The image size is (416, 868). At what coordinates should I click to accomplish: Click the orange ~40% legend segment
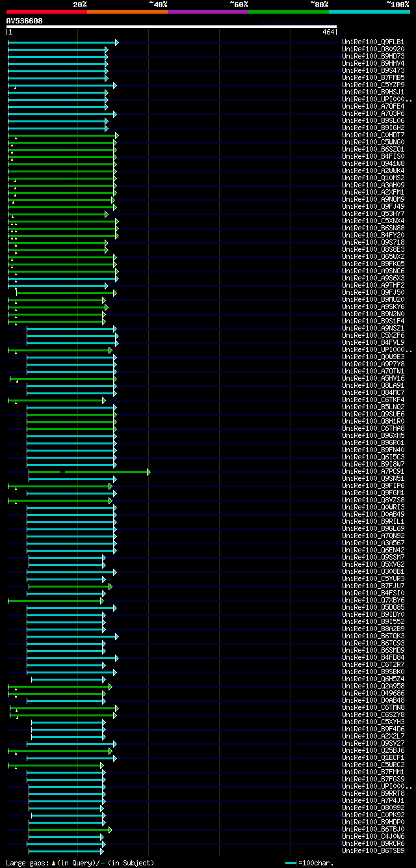127,12
